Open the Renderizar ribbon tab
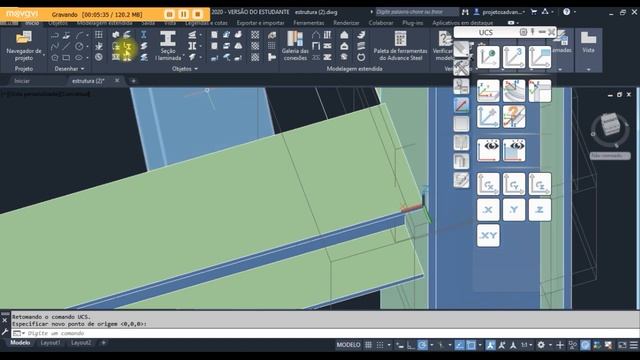Screen dimensions: 640x360 pos(346,23)
